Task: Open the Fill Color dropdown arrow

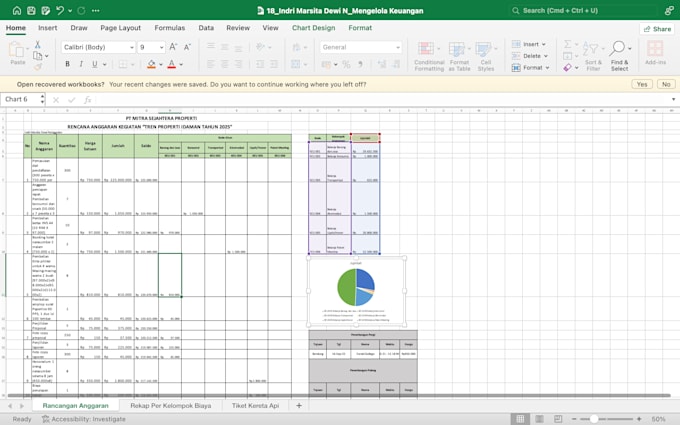Action: (x=161, y=65)
